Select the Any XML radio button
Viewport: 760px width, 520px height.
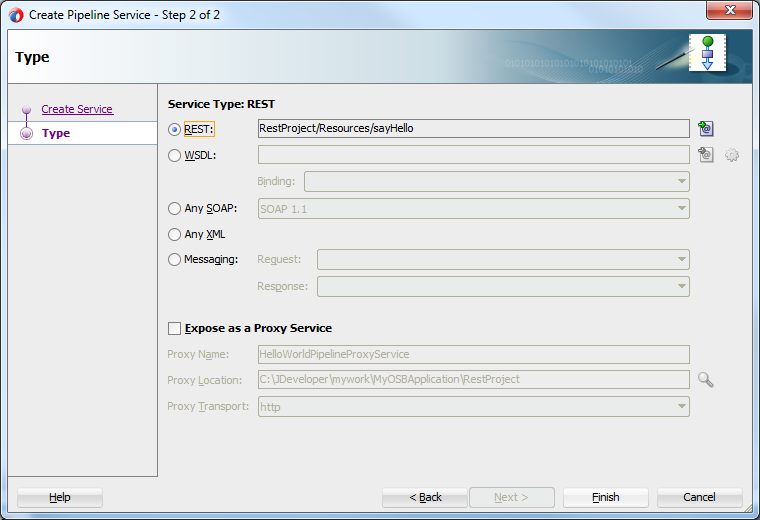point(174,235)
